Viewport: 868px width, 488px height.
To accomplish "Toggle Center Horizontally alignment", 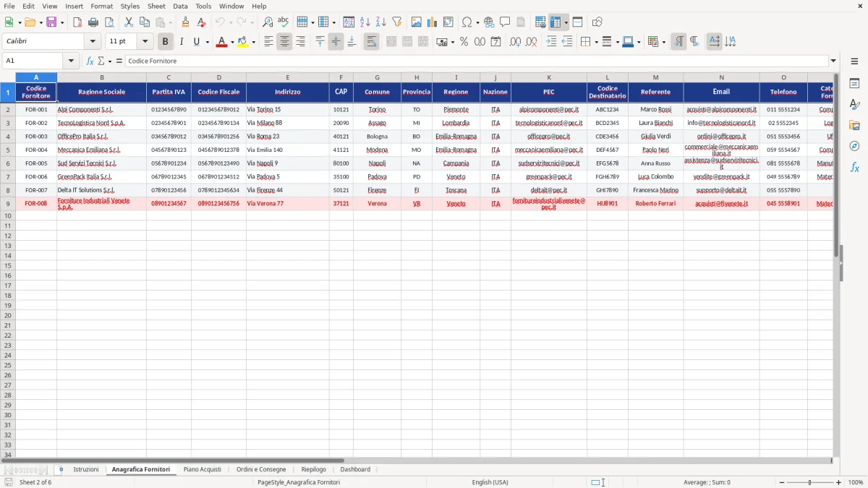I will (x=284, y=42).
